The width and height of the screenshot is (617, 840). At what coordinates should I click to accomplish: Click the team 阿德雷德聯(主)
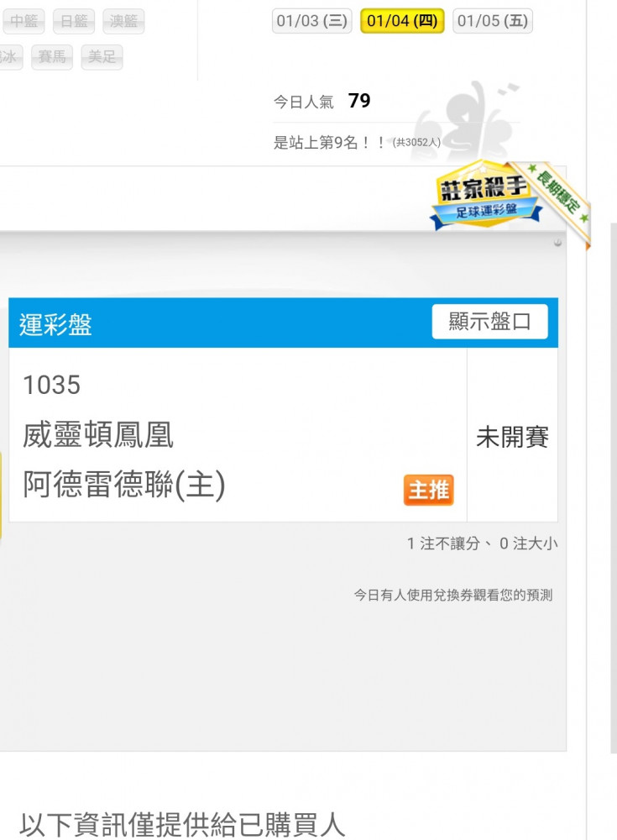click(124, 485)
